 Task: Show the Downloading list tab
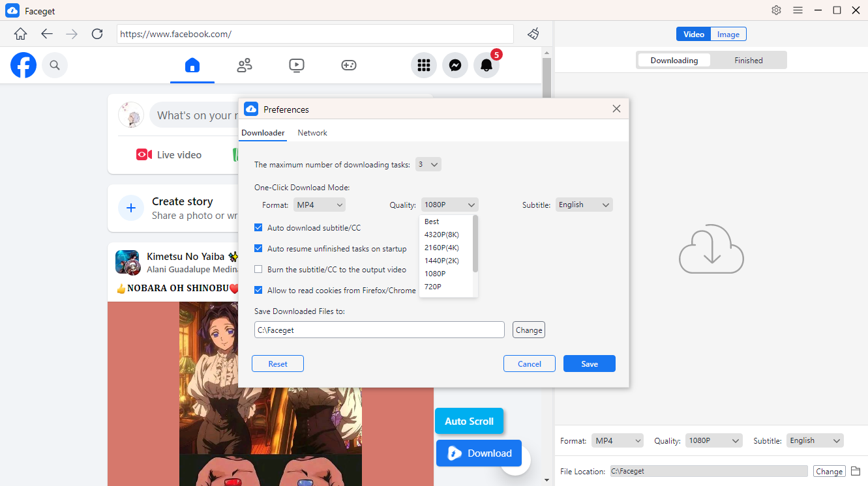(x=674, y=60)
